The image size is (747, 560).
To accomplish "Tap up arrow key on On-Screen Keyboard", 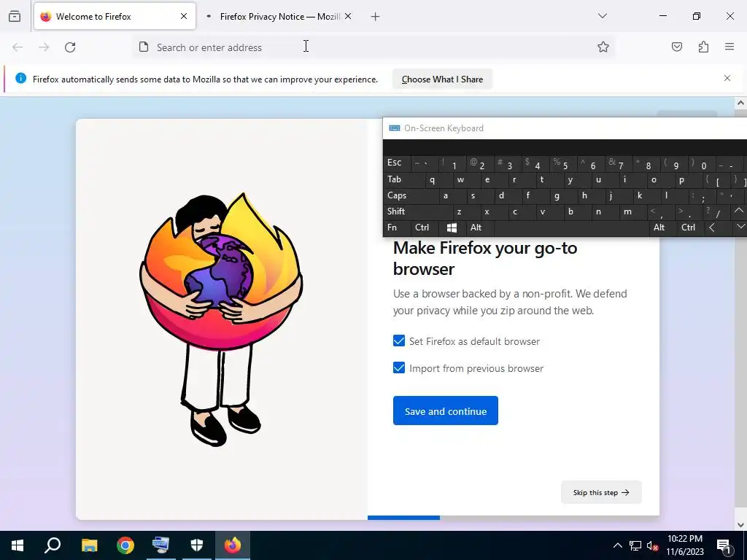I will coord(739,211).
